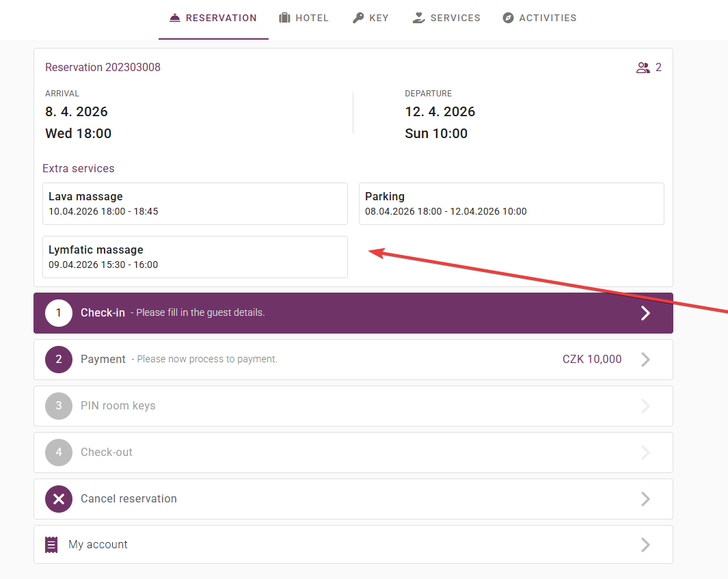Open the Parking extra service card
728x579 pixels.
[511, 204]
